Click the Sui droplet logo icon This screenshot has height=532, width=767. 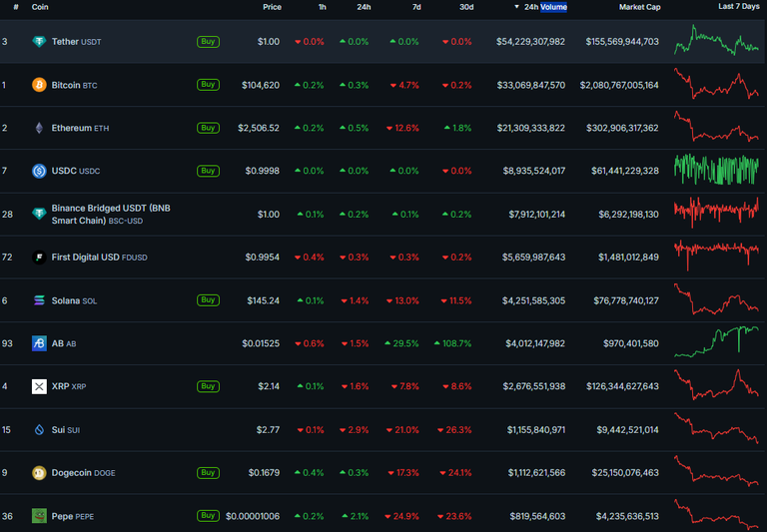39,430
